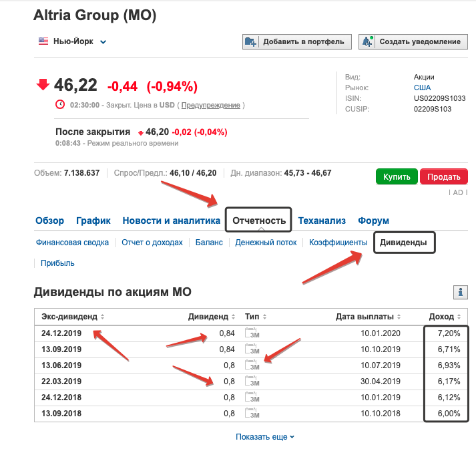Image resolution: width=476 pixels, height=451 pixels.
Task: Click Добавить в портфель button
Action: (296, 41)
